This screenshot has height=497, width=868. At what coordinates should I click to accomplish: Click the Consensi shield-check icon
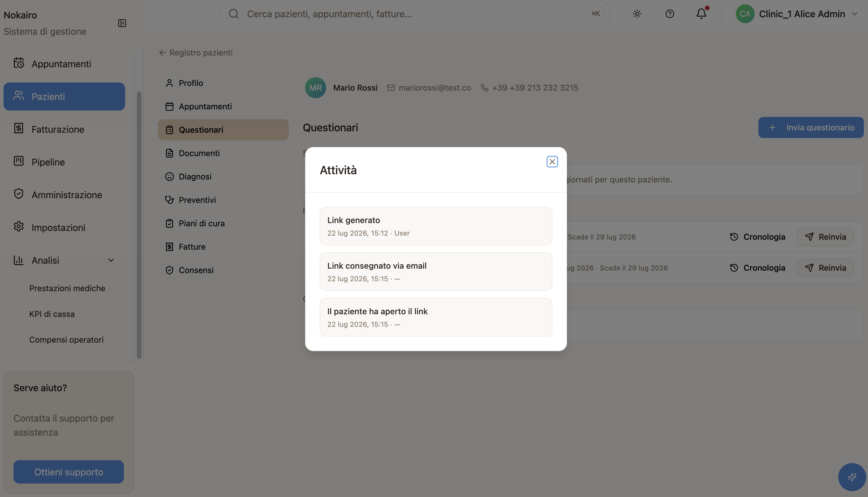(170, 270)
